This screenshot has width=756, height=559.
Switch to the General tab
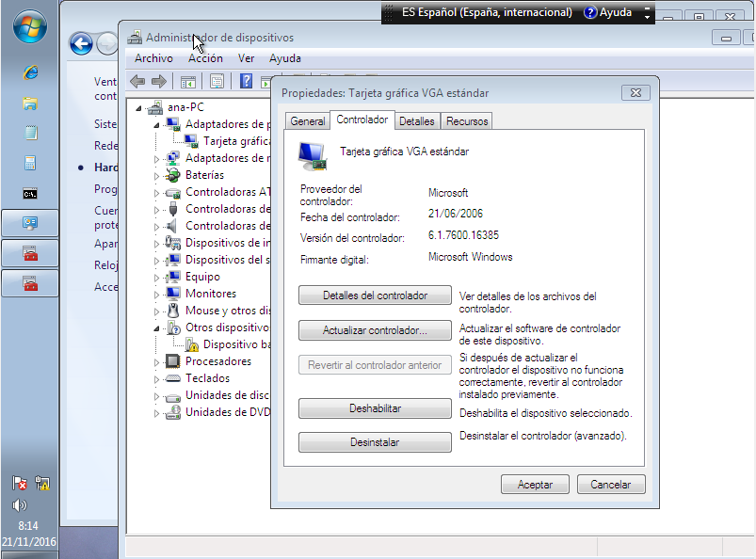click(x=307, y=121)
